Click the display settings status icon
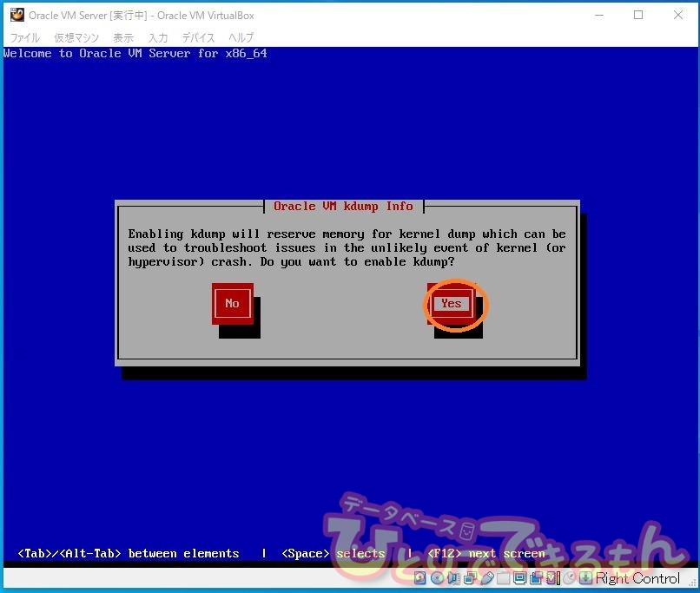Screen dimensions: 700x593 click(x=519, y=578)
